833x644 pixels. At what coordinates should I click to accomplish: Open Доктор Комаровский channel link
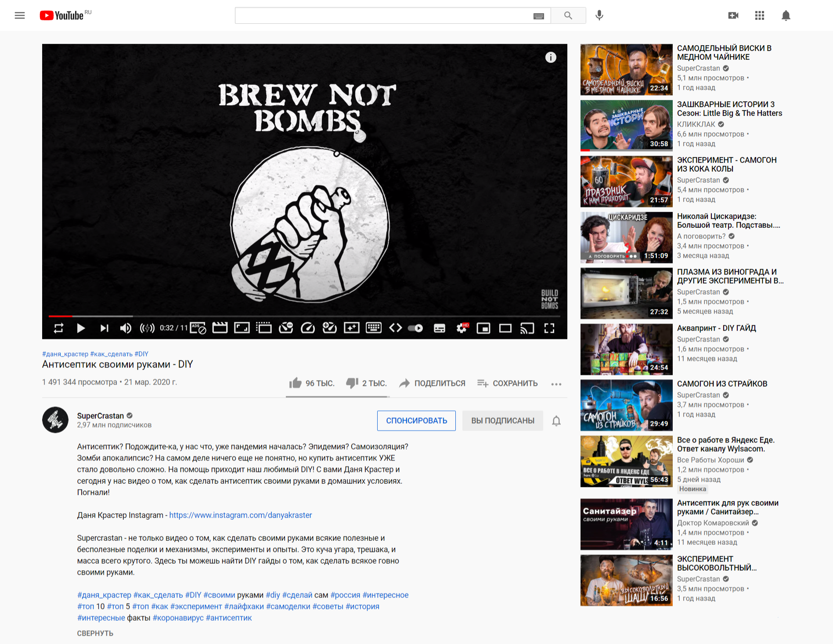point(713,523)
